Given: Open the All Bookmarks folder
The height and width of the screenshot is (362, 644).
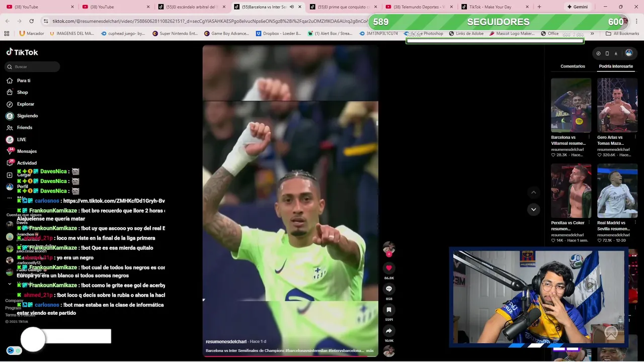Looking at the screenshot, I should point(622,34).
